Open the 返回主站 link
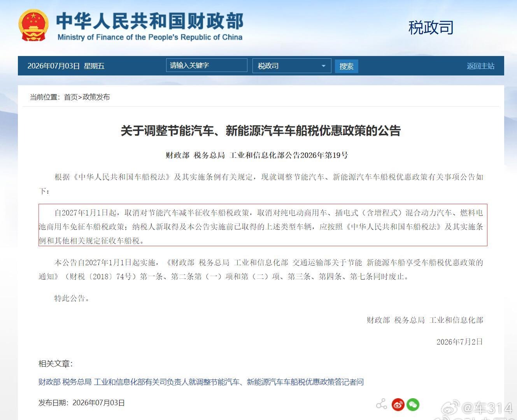This screenshot has width=517, height=420. 480,66
